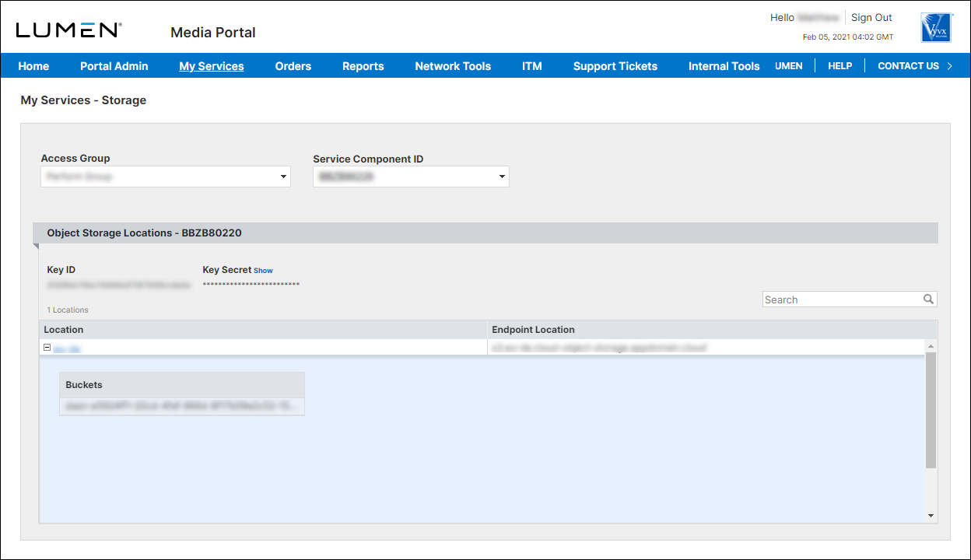Open the Portal Admin menu

(114, 66)
